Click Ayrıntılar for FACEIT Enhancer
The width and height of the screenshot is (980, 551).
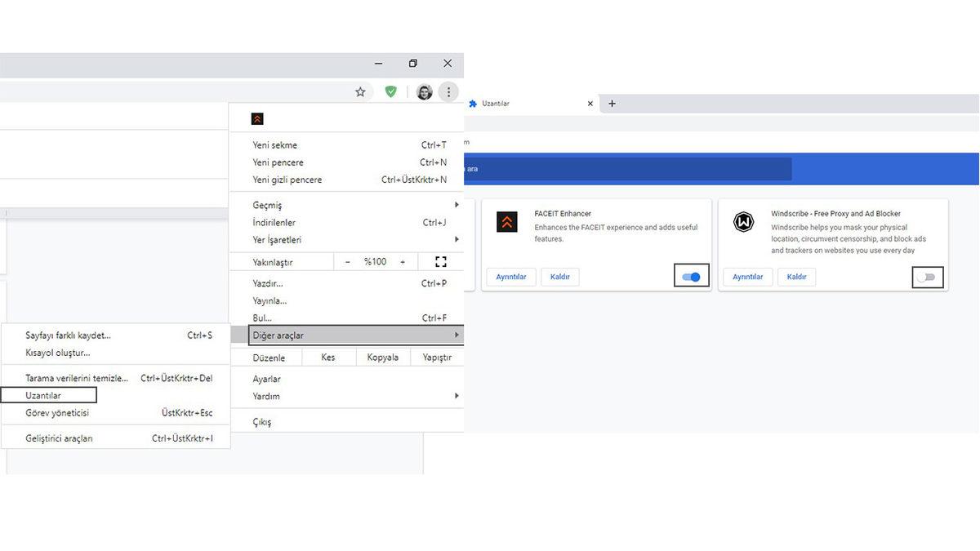point(511,277)
